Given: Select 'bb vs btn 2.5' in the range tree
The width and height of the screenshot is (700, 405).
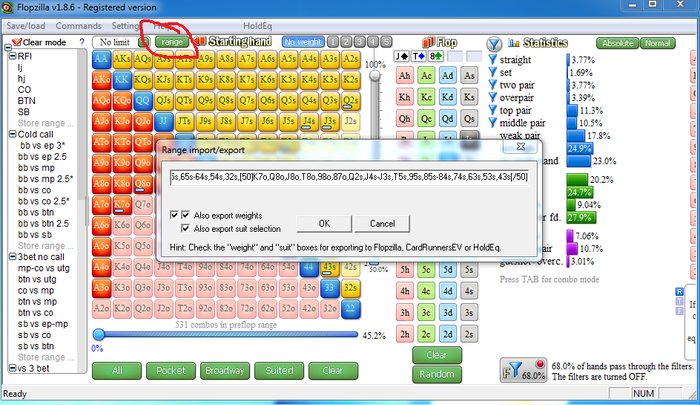Looking at the screenshot, I should [x=43, y=223].
